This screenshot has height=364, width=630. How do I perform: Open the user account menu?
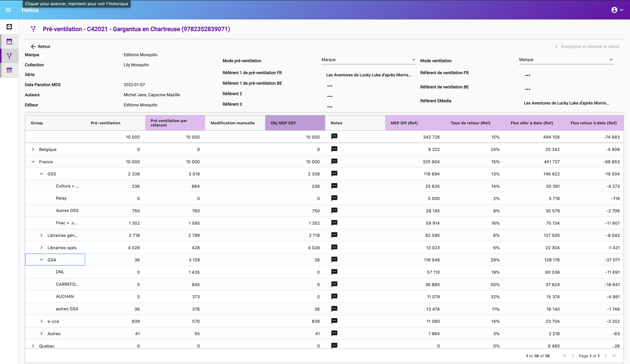coord(617,10)
